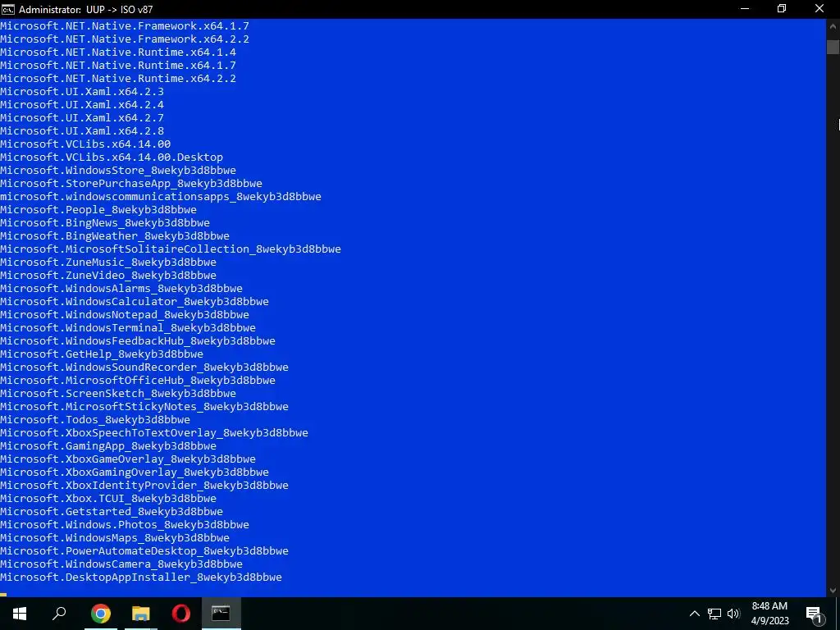This screenshot has height=630, width=840.
Task: Click the Microsoft.WindowsStore_8wekyb3d8bbwe line
Action: point(118,171)
